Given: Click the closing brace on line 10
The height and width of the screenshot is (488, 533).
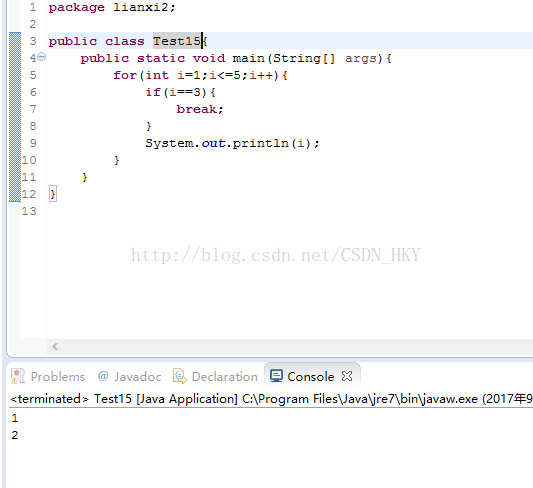Looking at the screenshot, I should coord(117,160).
